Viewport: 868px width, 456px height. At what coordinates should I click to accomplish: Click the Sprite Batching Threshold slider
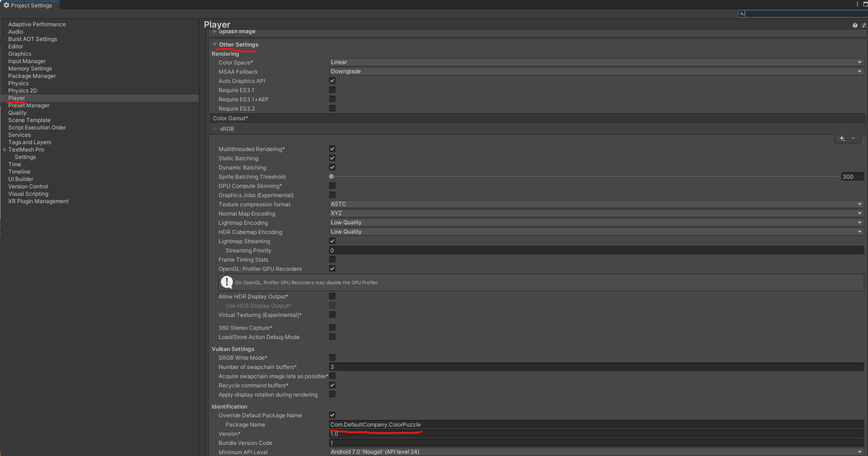coord(584,176)
